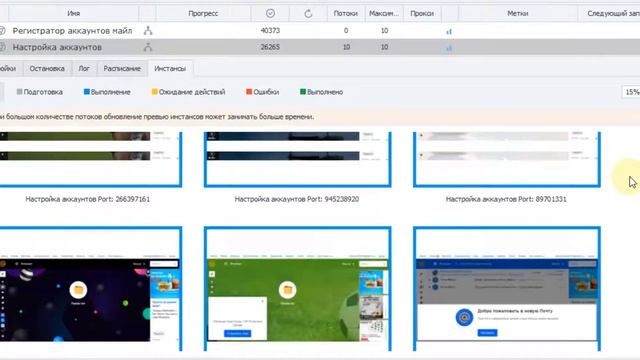This screenshot has width=640, height=360.
Task: Click the blue Выполнение legend swatch
Action: click(87, 92)
